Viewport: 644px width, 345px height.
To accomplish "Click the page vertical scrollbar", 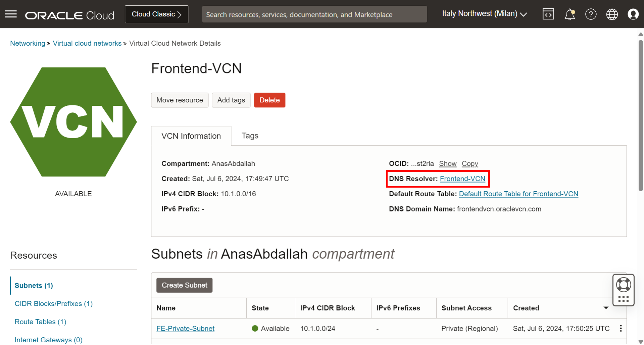I will 640,115.
